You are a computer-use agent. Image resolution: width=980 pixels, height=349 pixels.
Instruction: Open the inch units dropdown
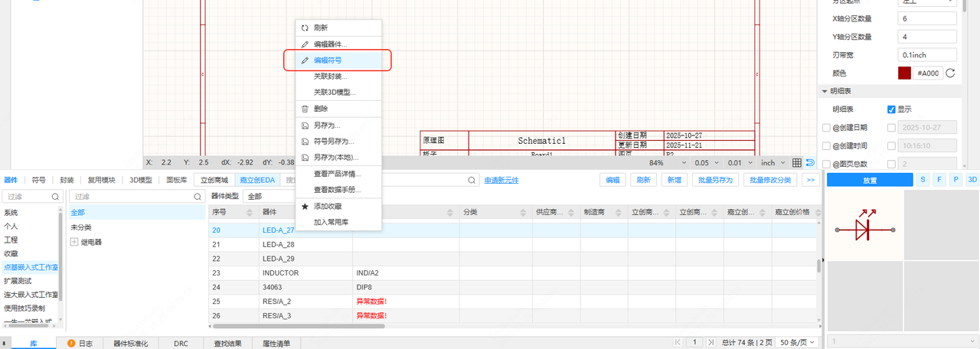coord(772,163)
